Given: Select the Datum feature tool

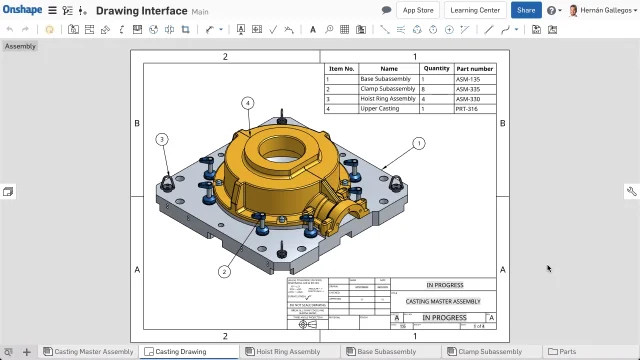Looking at the screenshot, I should 241,29.
